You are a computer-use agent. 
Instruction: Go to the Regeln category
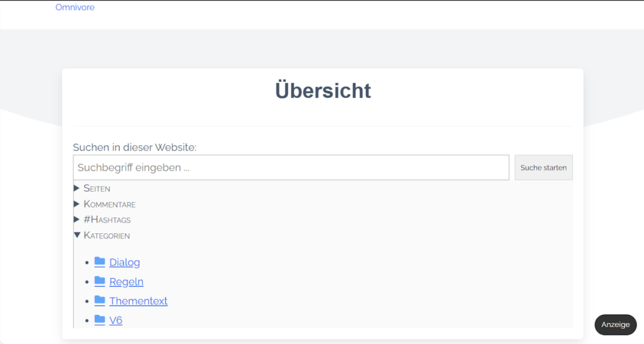click(x=126, y=282)
